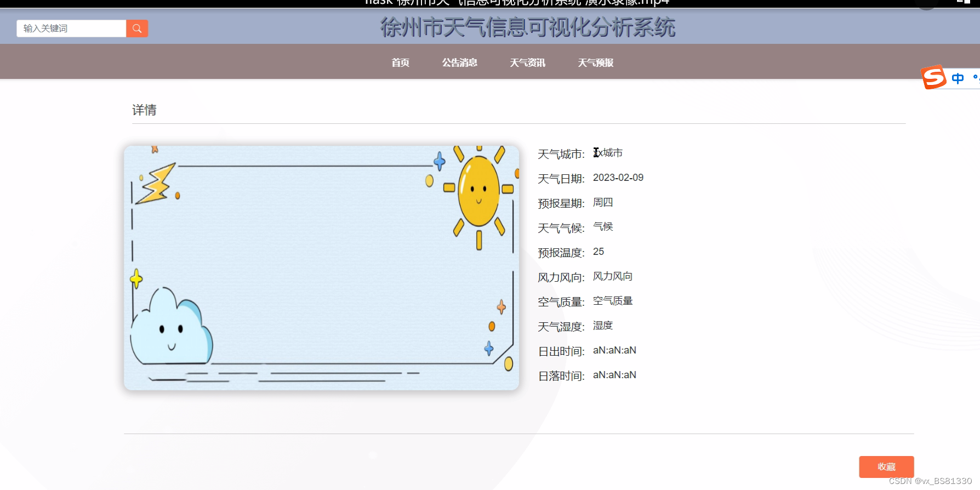Click the 周四 weekday value

point(603,202)
